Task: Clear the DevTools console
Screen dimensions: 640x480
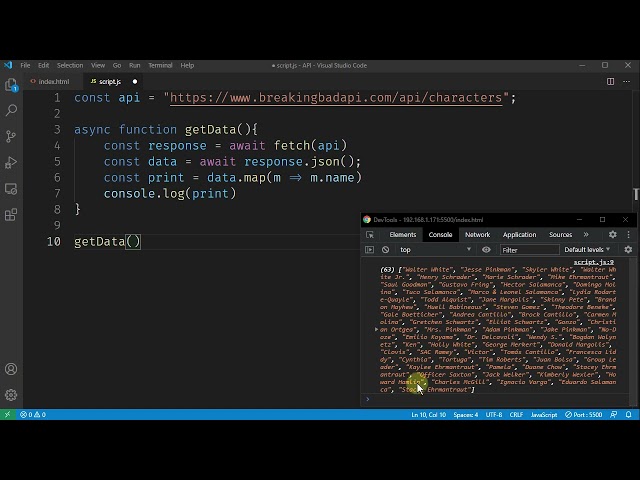Action: pos(385,250)
